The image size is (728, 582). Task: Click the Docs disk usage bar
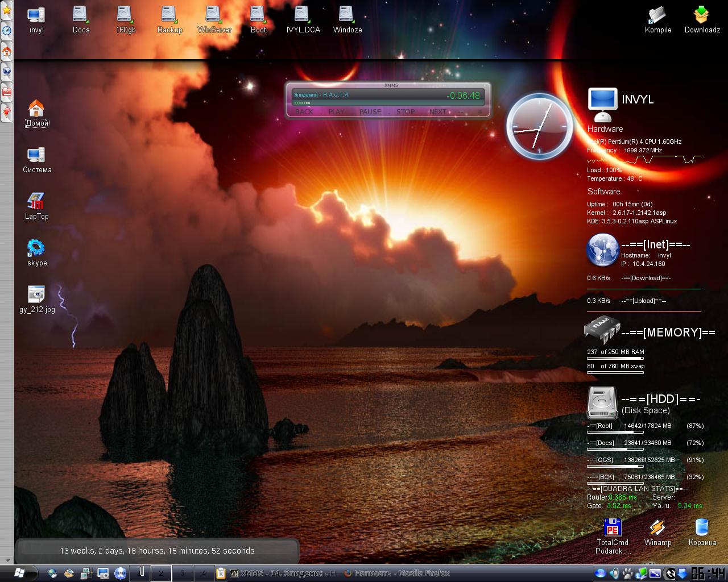pos(615,450)
